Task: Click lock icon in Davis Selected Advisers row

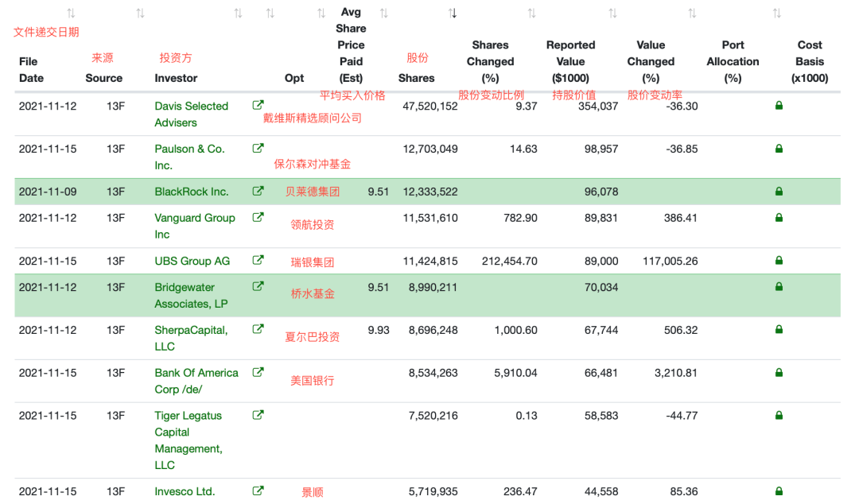Action: click(779, 105)
